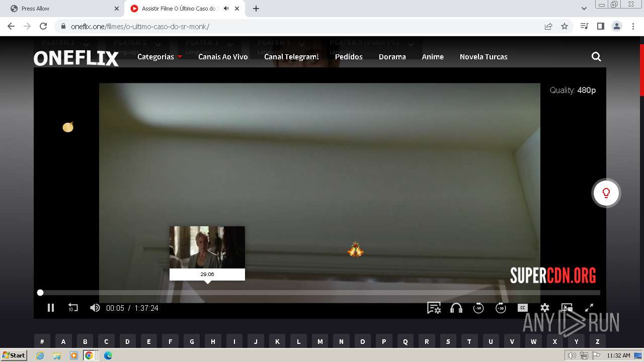Toggle closed captions CC button
This screenshot has width=644, height=362.
click(x=523, y=308)
